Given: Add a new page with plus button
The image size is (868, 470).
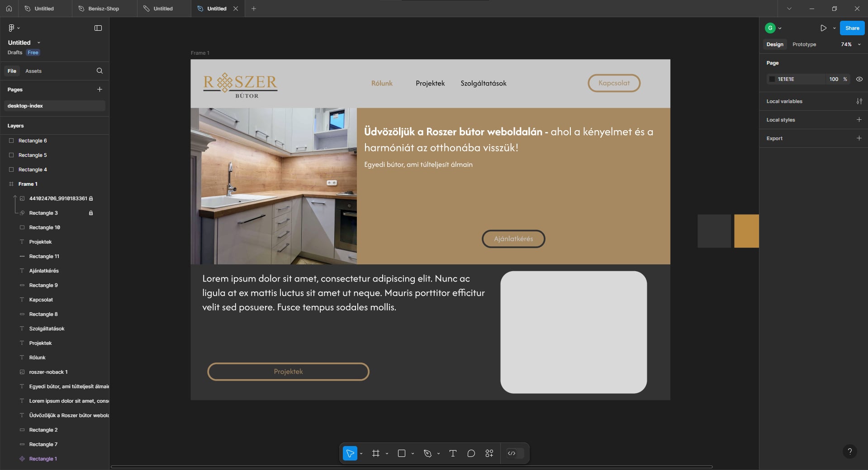Looking at the screenshot, I should (100, 89).
